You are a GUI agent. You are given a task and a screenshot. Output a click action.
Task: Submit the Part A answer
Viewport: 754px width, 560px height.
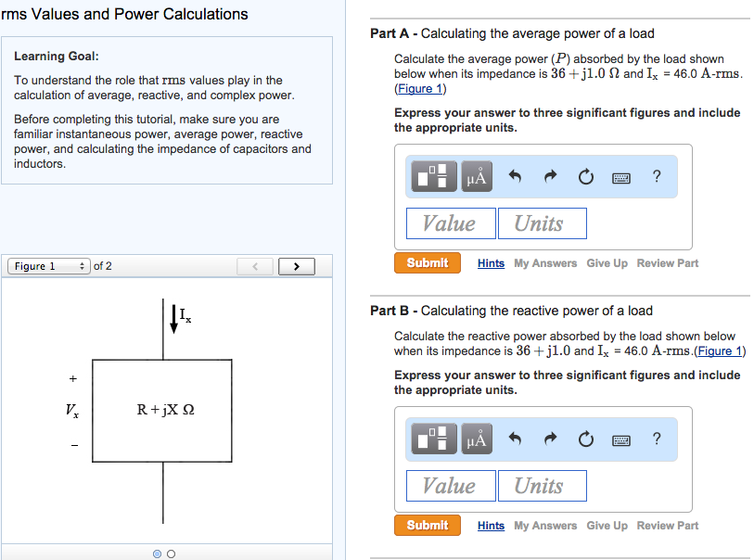[427, 262]
